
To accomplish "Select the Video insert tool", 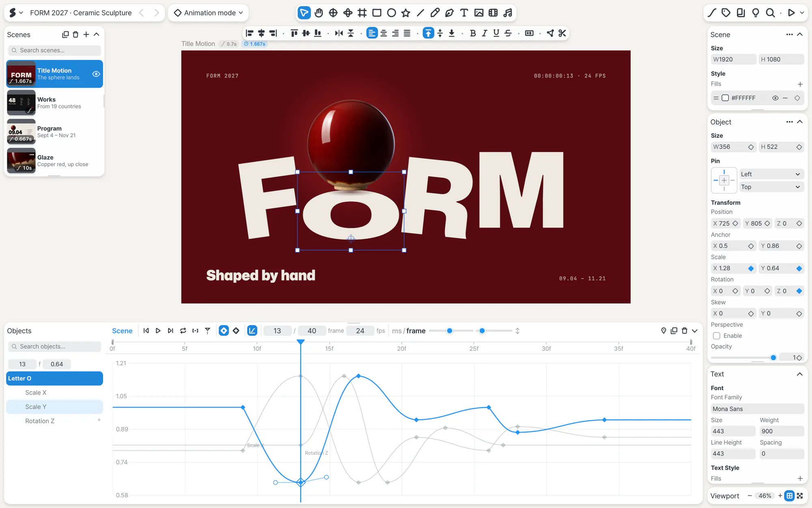I will [493, 13].
